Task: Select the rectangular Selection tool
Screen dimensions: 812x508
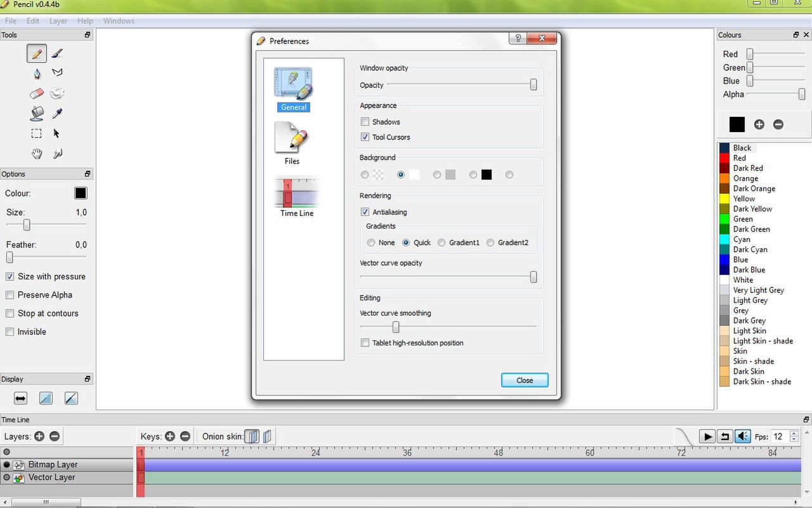Action: click(x=37, y=133)
